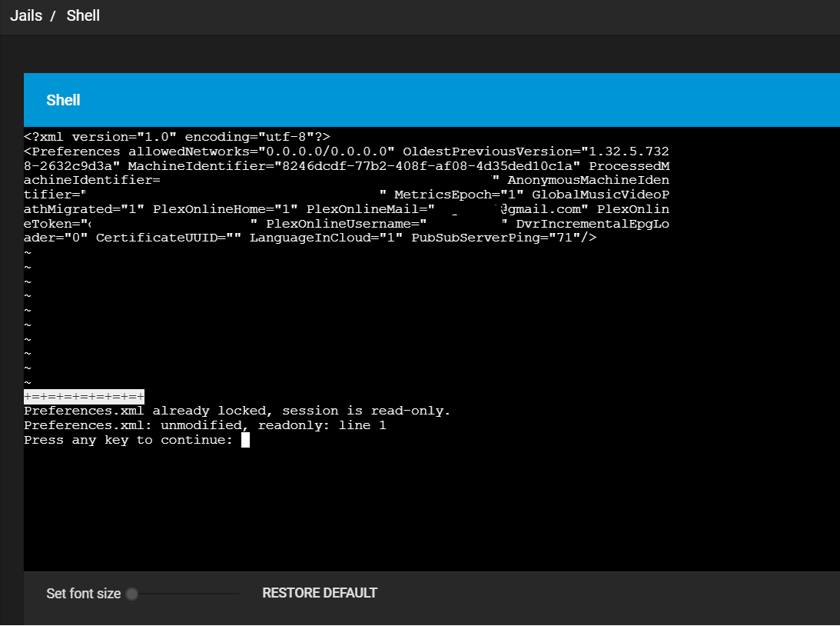The height and width of the screenshot is (626, 840).
Task: Click the 'PlexOnlineHome="1"' attribute text
Action: [x=225, y=209]
